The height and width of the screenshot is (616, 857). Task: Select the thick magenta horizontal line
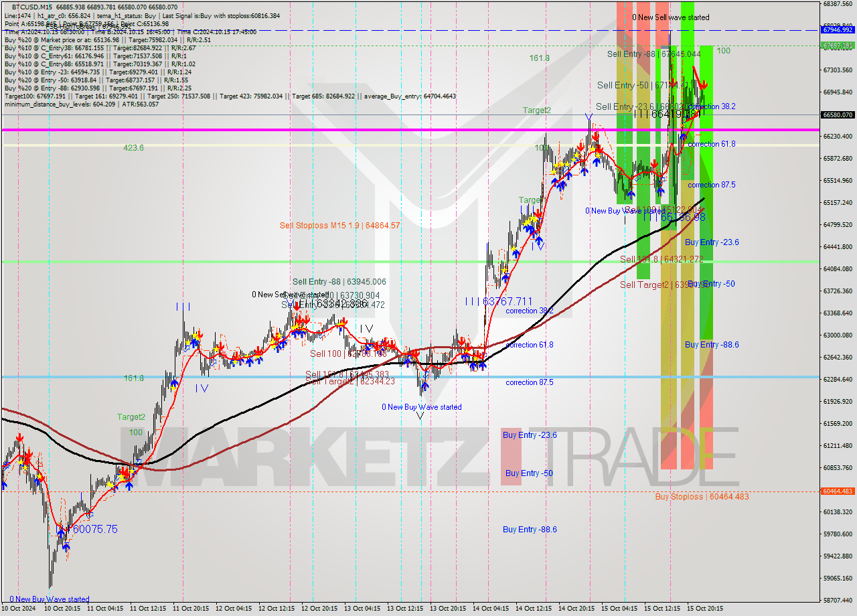tap(410, 130)
